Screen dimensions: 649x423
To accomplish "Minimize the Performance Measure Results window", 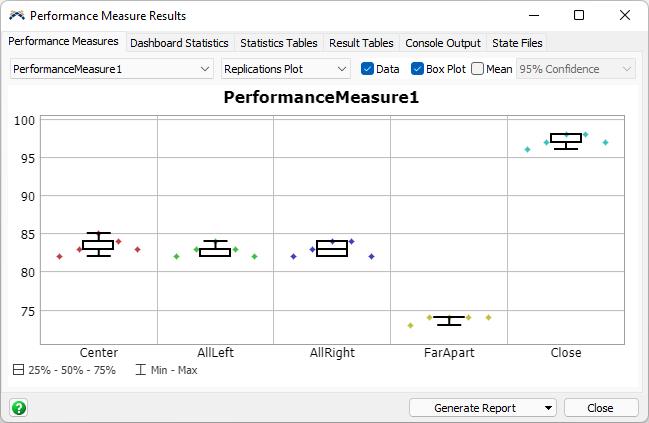I will click(x=533, y=16).
